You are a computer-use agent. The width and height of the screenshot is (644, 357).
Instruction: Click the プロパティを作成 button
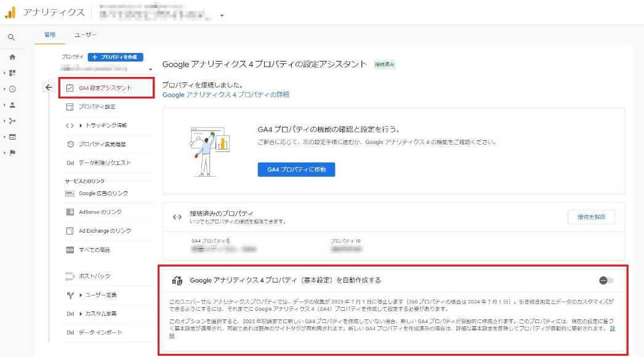pyautogui.click(x=115, y=57)
